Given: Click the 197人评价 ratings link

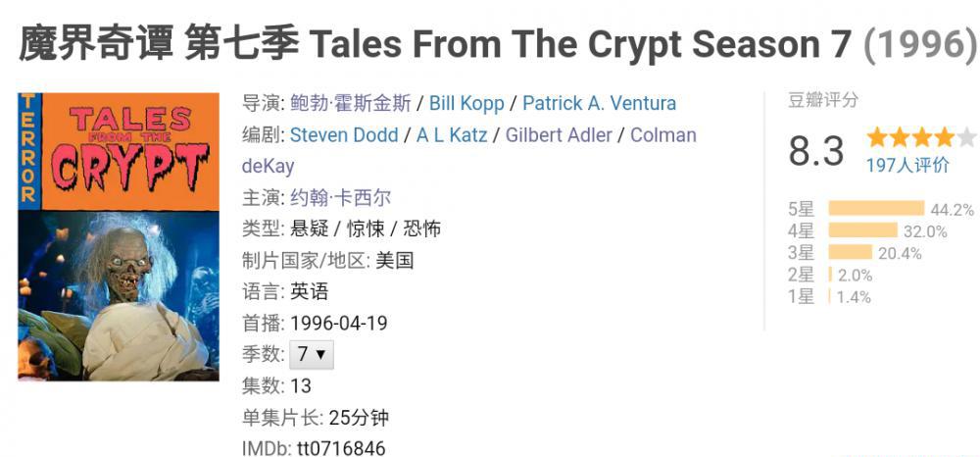Looking at the screenshot, I should pos(907,165).
